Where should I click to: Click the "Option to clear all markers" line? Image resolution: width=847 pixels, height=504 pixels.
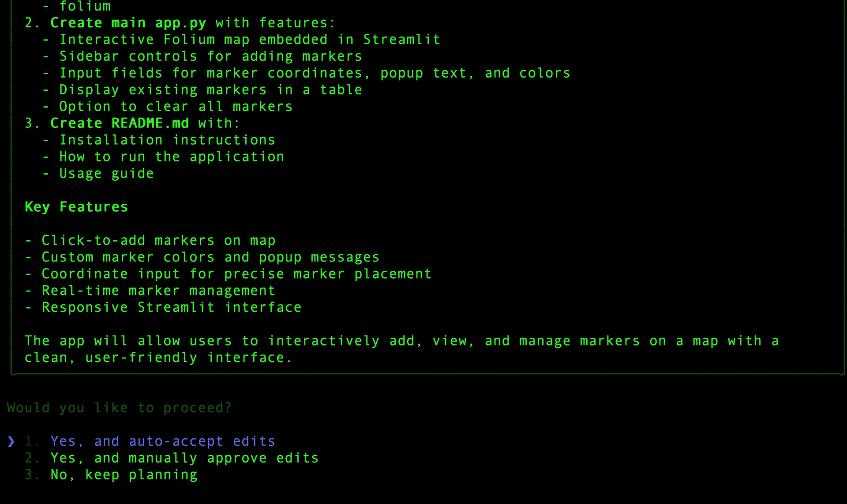(176, 107)
